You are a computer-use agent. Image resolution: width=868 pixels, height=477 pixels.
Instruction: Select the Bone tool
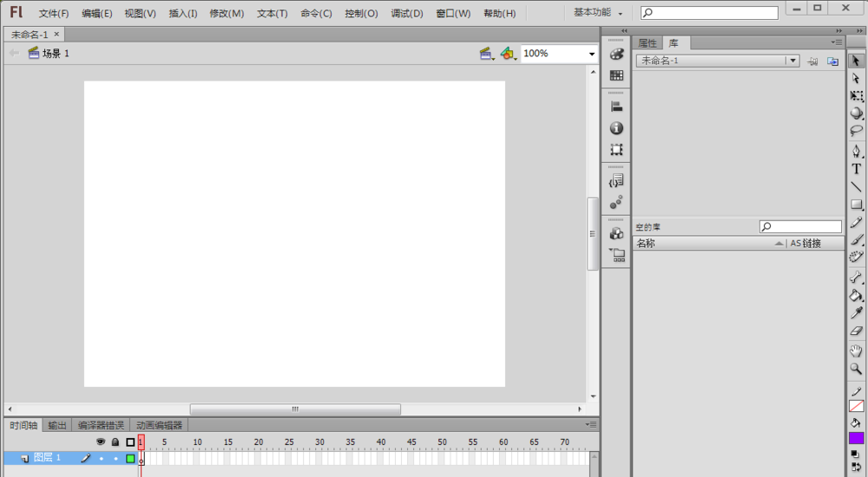coord(856,278)
